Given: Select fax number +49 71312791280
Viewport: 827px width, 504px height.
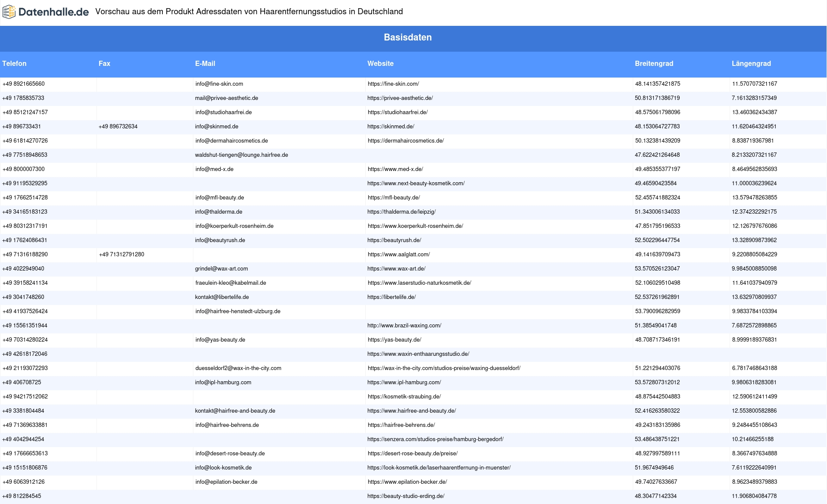Looking at the screenshot, I should (x=121, y=255).
